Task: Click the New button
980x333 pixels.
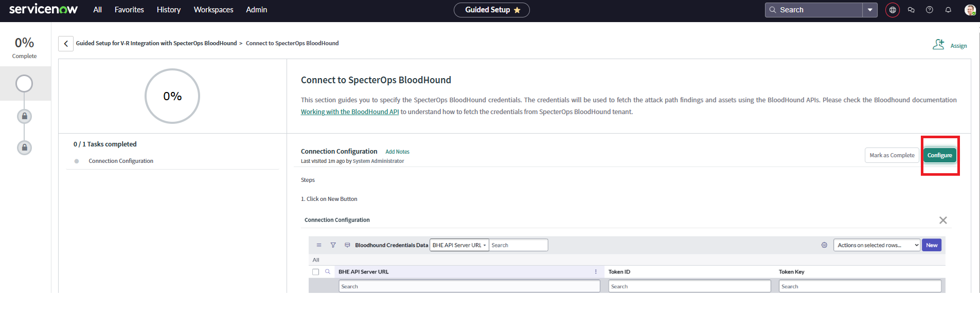Action: (932, 245)
